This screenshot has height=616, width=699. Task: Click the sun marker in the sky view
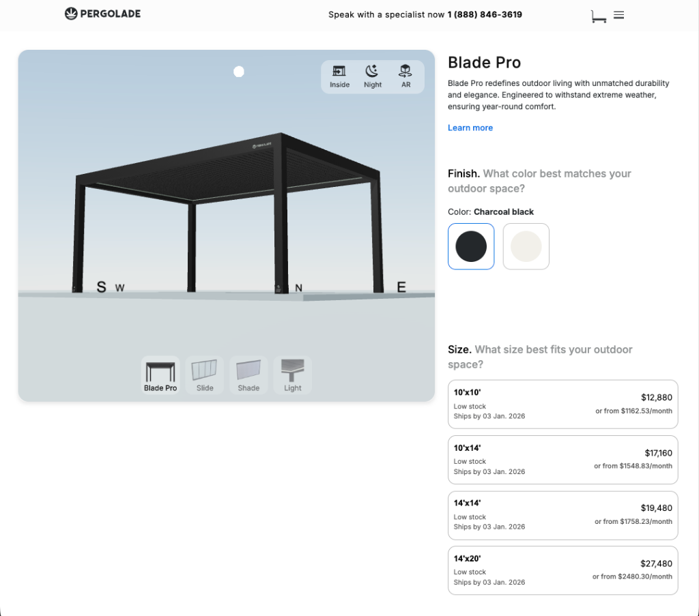tap(238, 71)
